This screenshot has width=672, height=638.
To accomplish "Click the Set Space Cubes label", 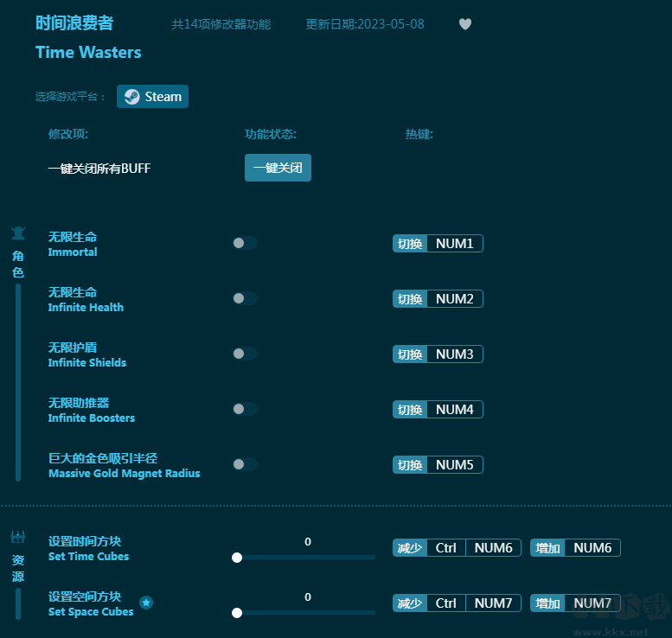I will pyautogui.click(x=91, y=612).
